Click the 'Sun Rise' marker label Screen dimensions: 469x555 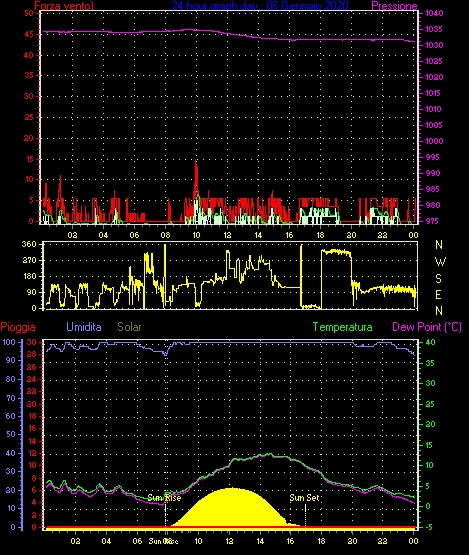pos(164,498)
